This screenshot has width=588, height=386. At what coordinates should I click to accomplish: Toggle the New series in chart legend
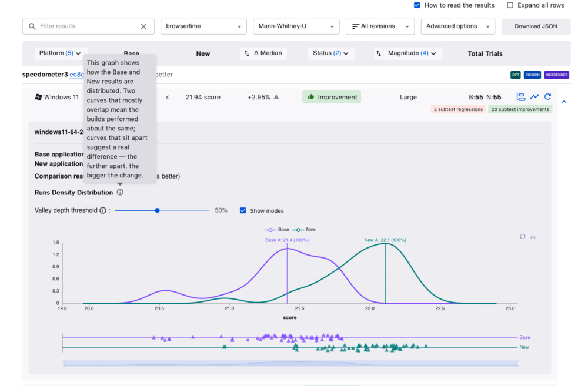click(304, 230)
